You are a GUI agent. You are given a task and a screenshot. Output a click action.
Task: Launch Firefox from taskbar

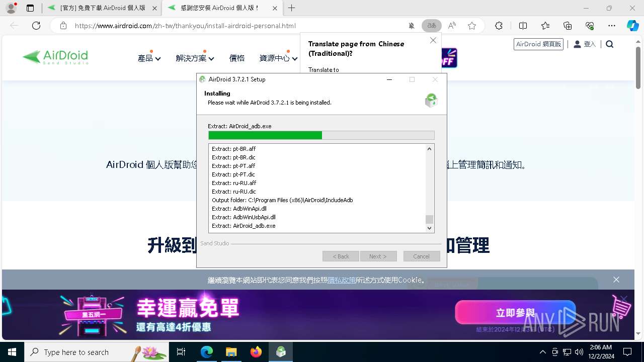[x=256, y=352]
